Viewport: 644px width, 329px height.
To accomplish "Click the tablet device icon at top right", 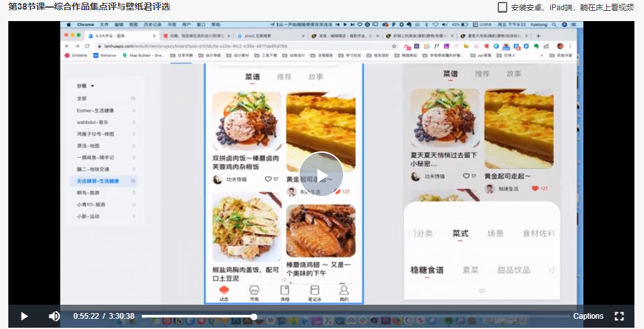I will (x=502, y=7).
